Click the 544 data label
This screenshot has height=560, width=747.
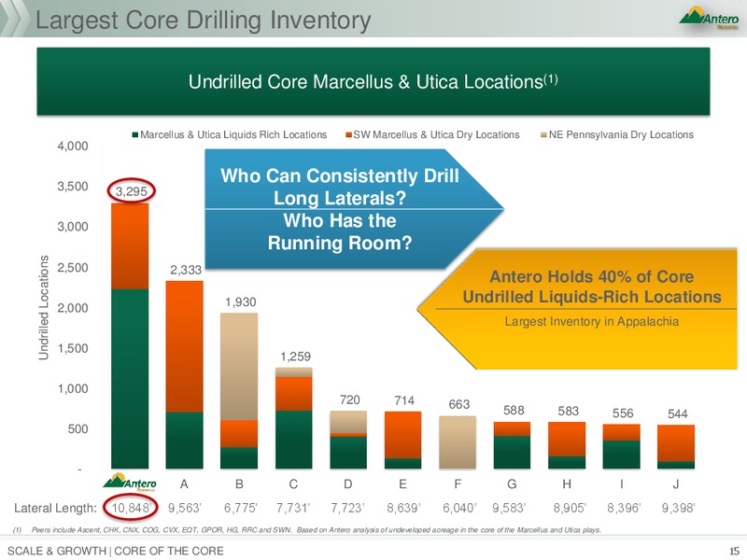point(678,413)
